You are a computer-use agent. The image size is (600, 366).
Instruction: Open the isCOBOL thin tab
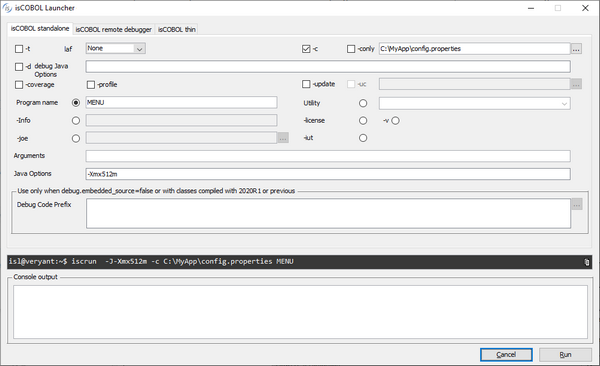click(x=177, y=29)
